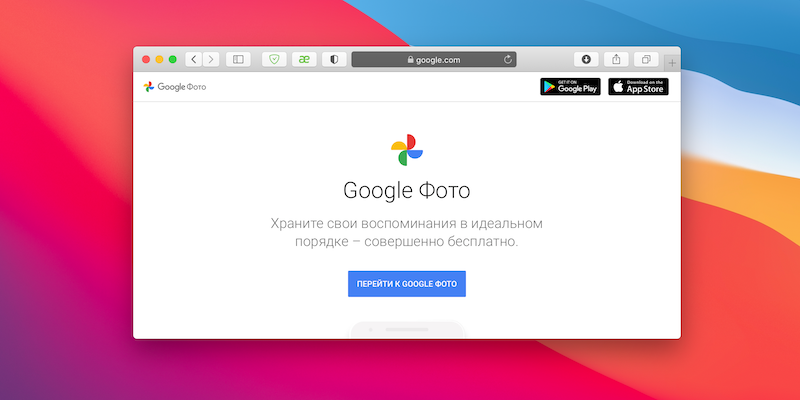The height and width of the screenshot is (400, 800).
Task: Toggle the Safari sidebar button
Action: [x=238, y=59]
